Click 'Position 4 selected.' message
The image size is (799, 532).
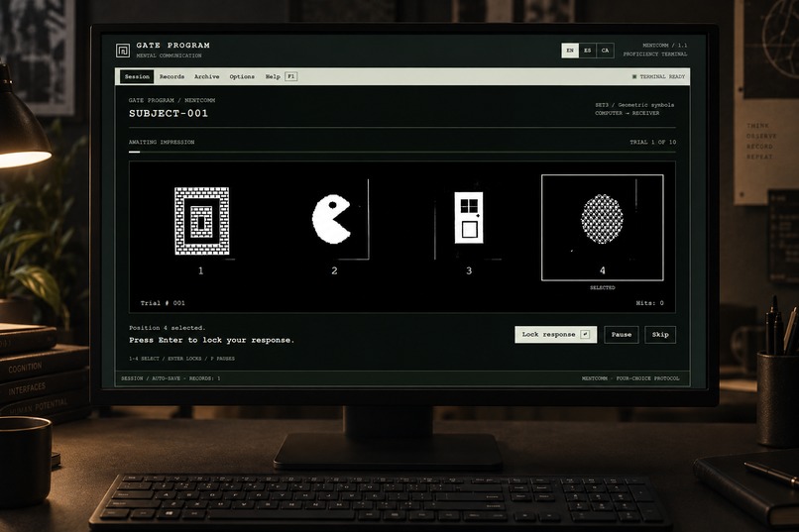pos(168,328)
